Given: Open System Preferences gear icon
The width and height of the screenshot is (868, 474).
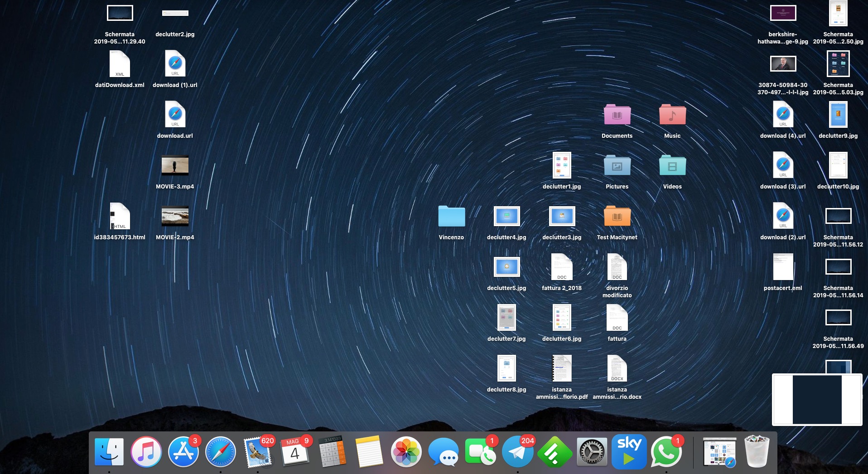Looking at the screenshot, I should pyautogui.click(x=592, y=452).
